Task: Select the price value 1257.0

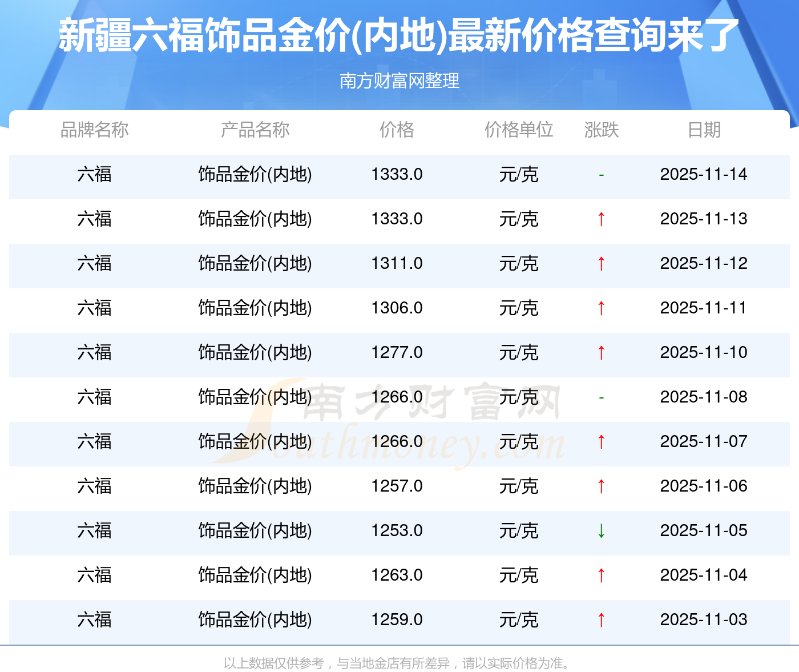Action: pyautogui.click(x=397, y=486)
